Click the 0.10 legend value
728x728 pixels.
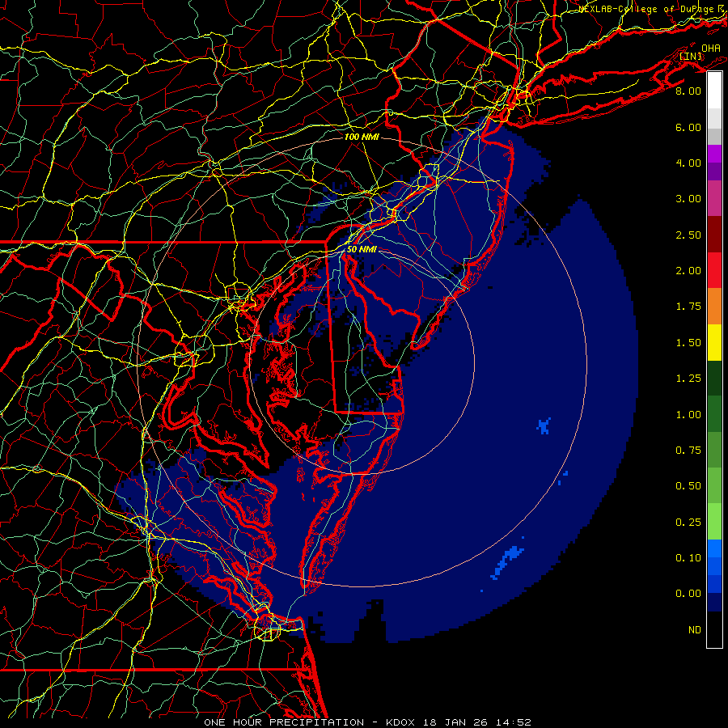[x=688, y=558]
